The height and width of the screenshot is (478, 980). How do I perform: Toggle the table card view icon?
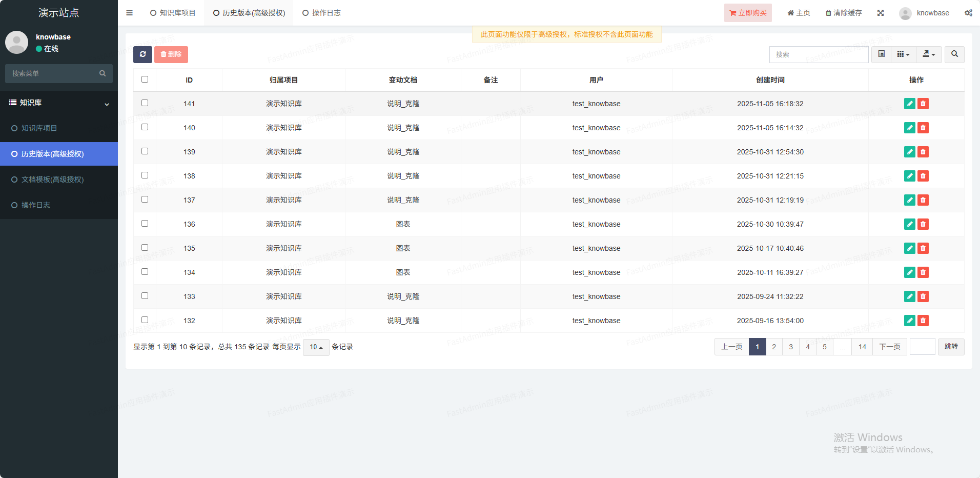[x=882, y=54]
